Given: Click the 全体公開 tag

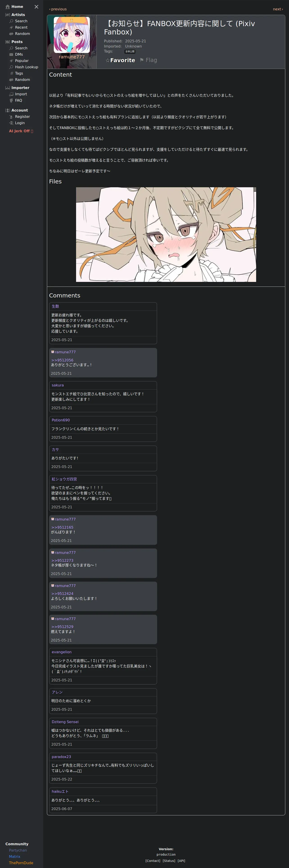Looking at the screenshot, I should (130, 52).
